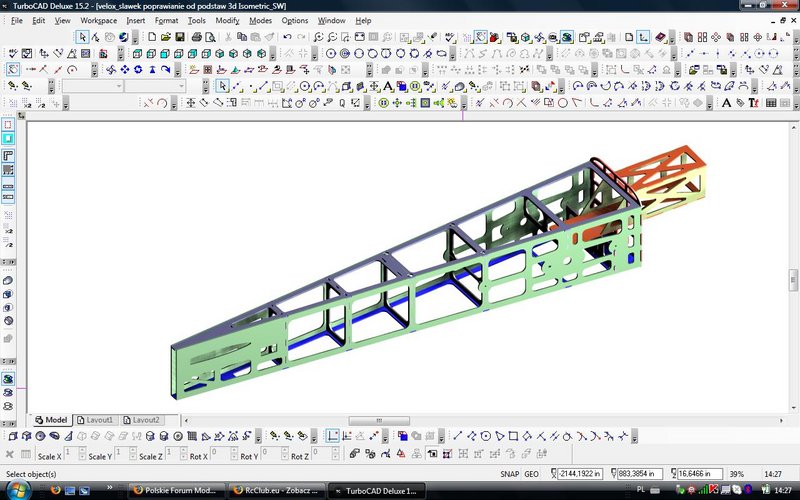Switch to the Layout2 tab
The height and width of the screenshot is (500, 800).
click(x=141, y=420)
